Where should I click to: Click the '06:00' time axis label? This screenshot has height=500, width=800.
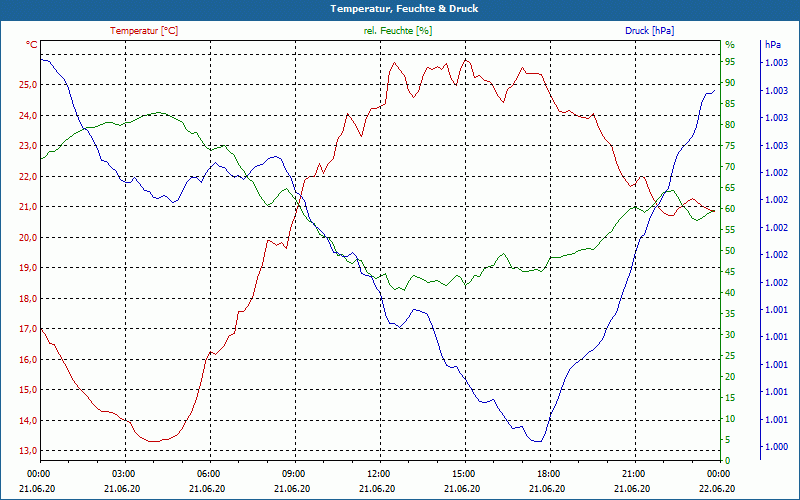pyautogui.click(x=208, y=473)
